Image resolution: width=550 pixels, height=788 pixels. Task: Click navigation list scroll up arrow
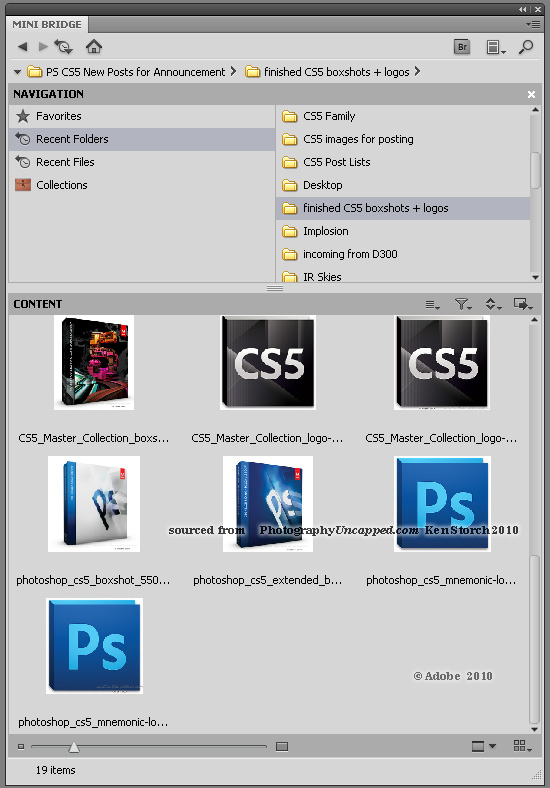[535, 110]
